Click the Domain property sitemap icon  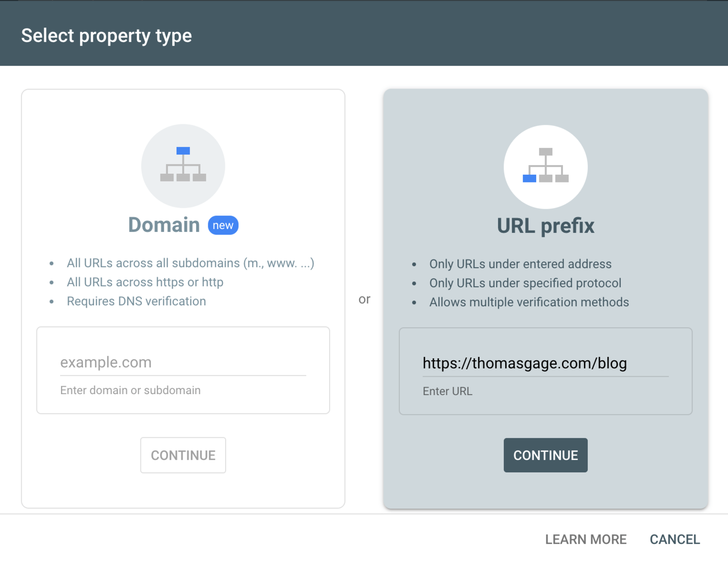click(183, 166)
